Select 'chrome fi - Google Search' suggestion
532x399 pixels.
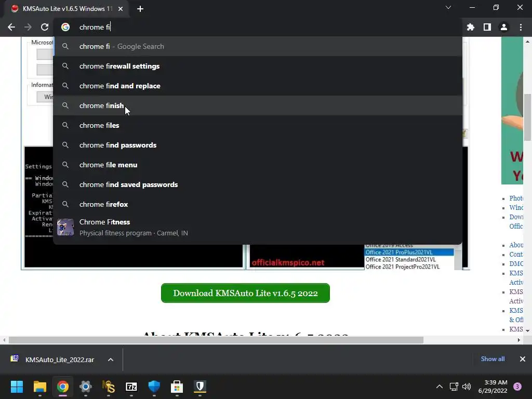coord(258,46)
